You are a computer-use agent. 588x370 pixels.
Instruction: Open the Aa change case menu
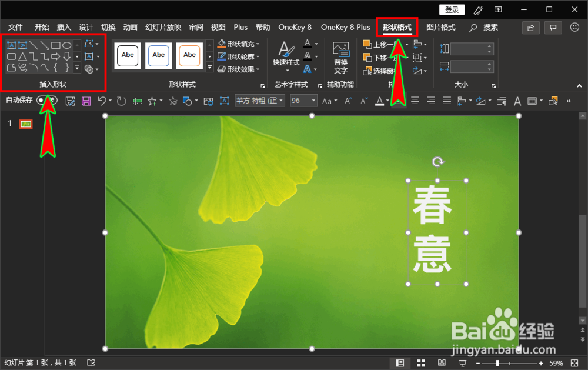329,101
